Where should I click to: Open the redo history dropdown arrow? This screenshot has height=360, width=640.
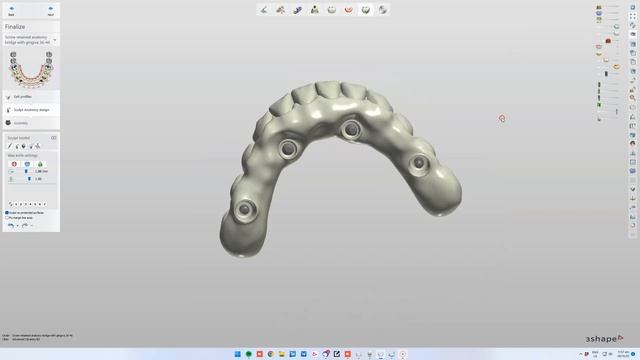coord(32,226)
